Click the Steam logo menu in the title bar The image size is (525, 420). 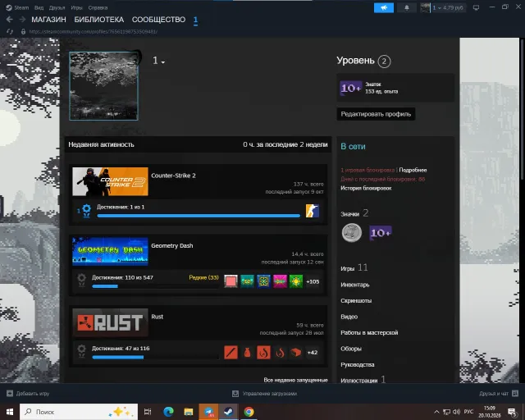(x=17, y=7)
